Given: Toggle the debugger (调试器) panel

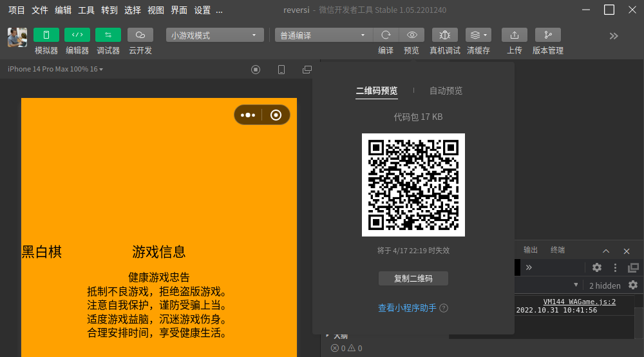Looking at the screenshot, I should 108,35.
